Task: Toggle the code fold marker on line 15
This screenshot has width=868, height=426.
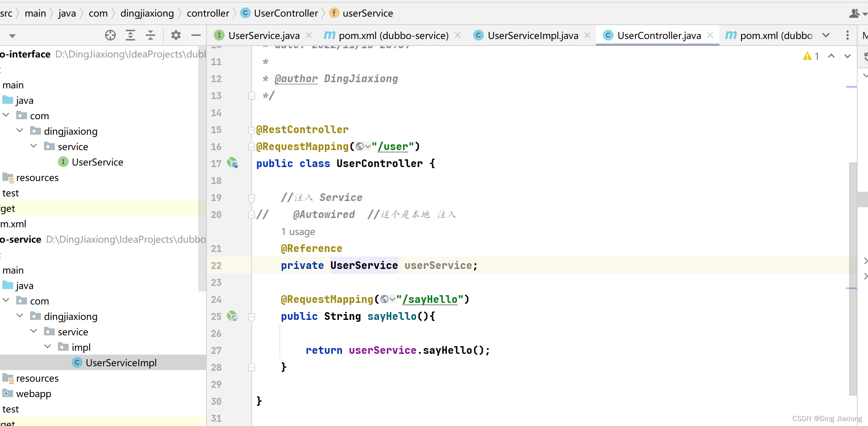Action: (252, 130)
